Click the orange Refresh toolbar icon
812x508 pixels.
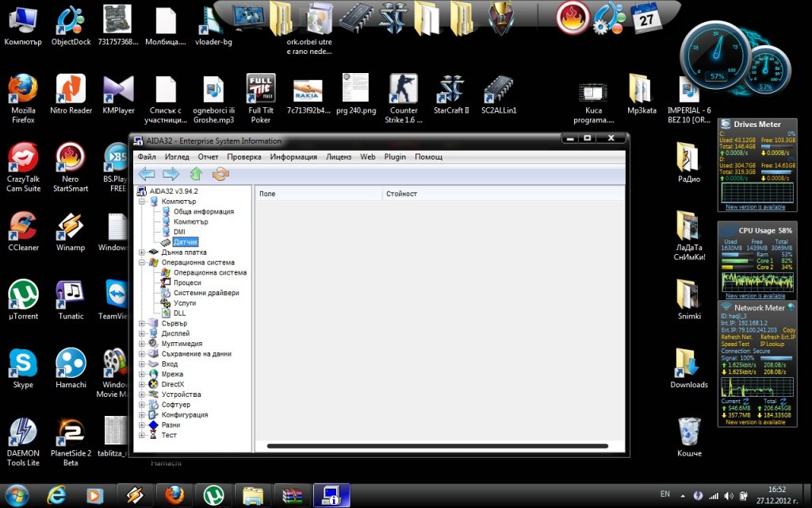[x=220, y=174]
